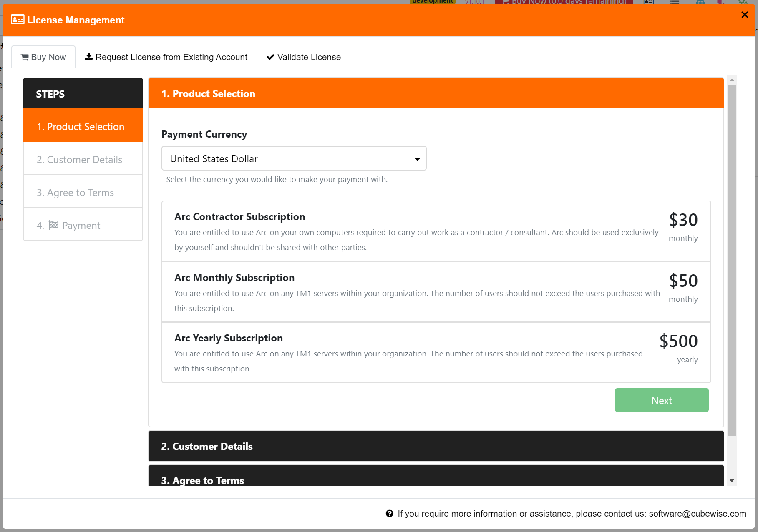758x532 pixels.
Task: Click the question mark help icon in footer
Action: (x=390, y=514)
